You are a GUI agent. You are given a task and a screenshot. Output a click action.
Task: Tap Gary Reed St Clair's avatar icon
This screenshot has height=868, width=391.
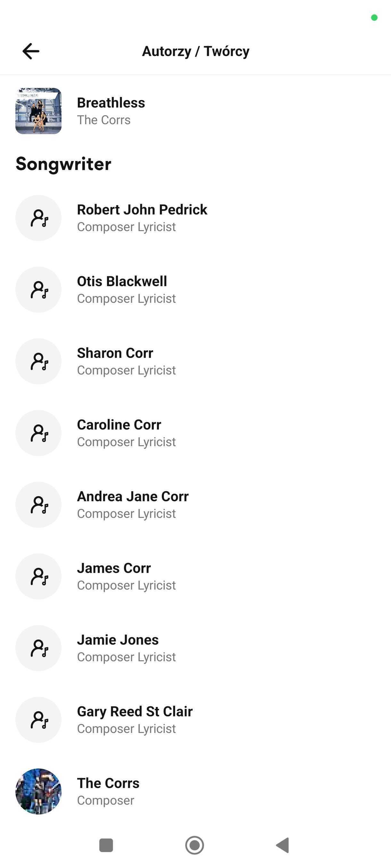pos(38,720)
